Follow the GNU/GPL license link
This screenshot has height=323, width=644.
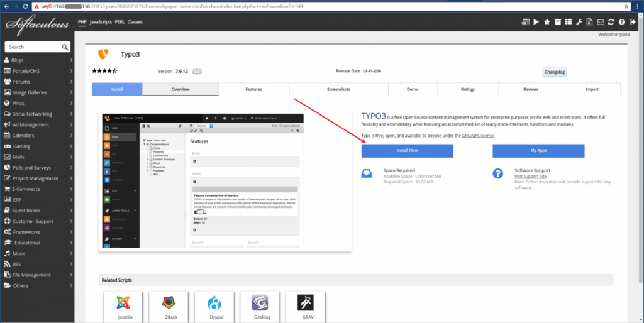(478, 136)
